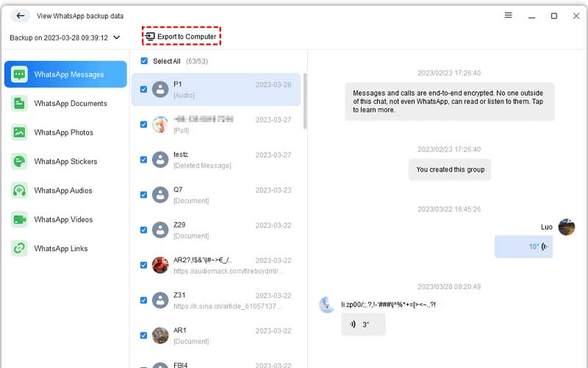Screen dimensions: 588x368
Task: Select backup on 2023-03-28 09:39:12
Action: pyautogui.click(x=65, y=38)
